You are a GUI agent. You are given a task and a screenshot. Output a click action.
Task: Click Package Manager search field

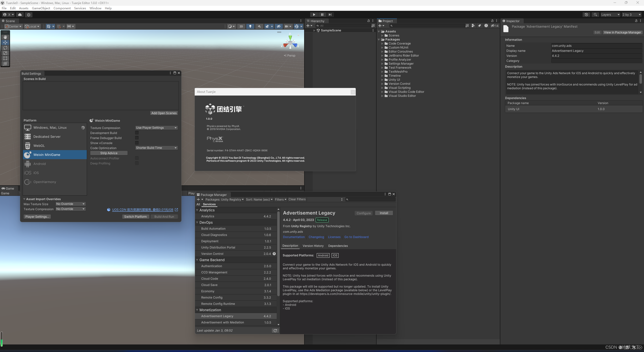click(370, 199)
